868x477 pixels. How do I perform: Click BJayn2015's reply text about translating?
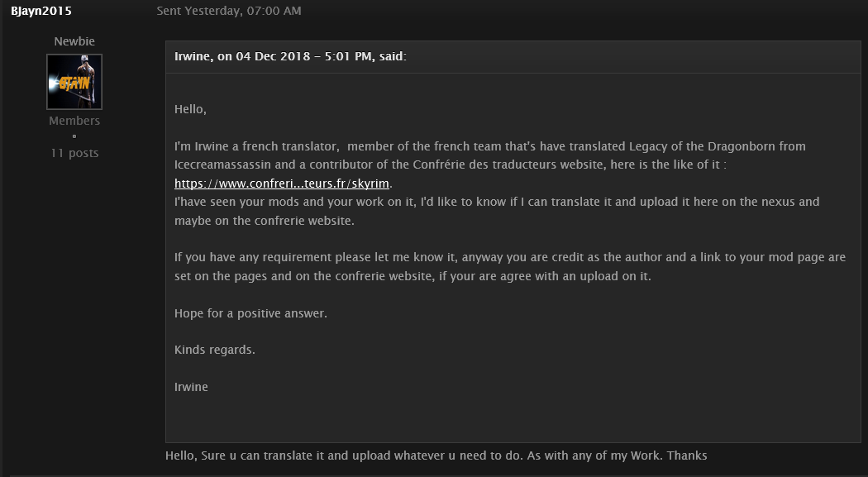point(436,456)
